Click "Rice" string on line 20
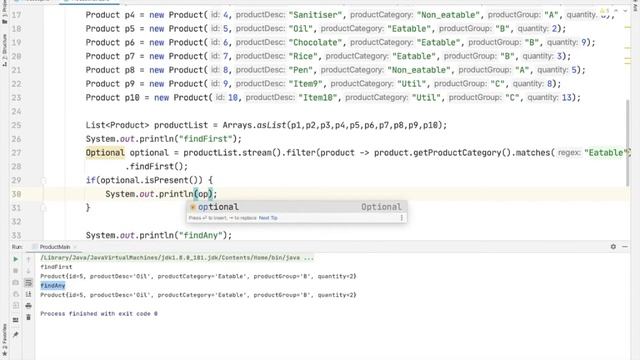The height and width of the screenshot is (360, 640). point(302,56)
